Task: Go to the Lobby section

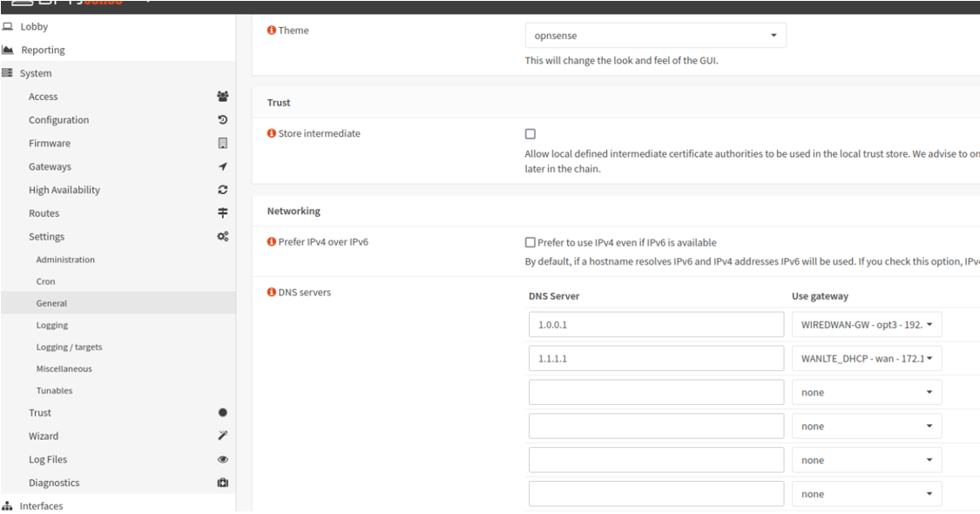Action: pos(34,26)
